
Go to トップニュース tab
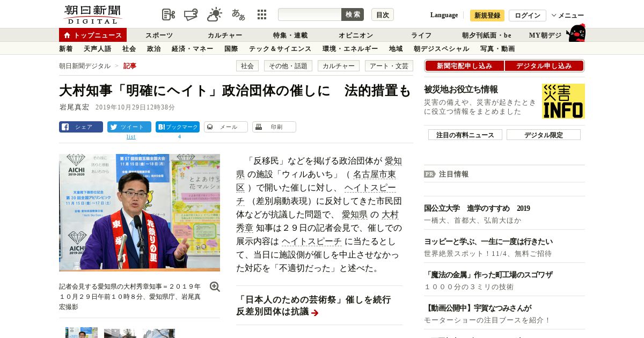(93, 35)
